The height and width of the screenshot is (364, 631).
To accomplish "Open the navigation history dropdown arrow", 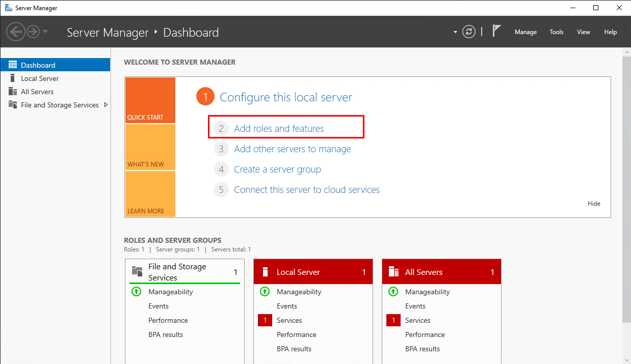I will [45, 32].
